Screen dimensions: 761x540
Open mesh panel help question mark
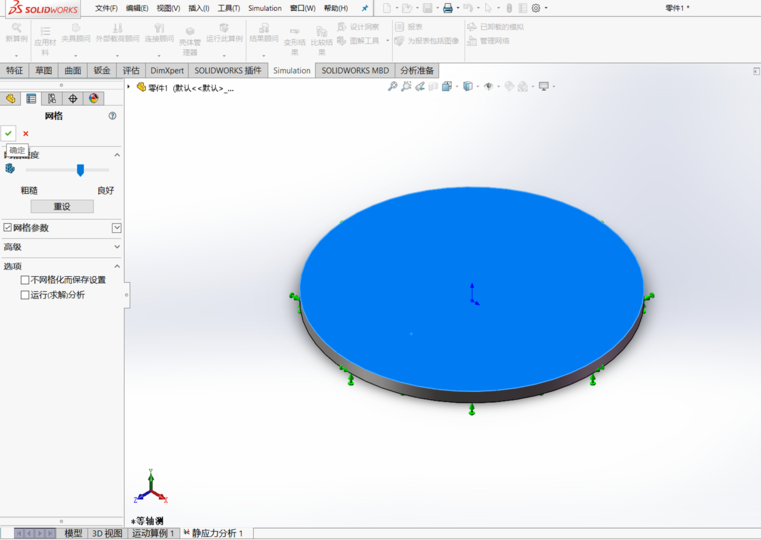tap(113, 115)
